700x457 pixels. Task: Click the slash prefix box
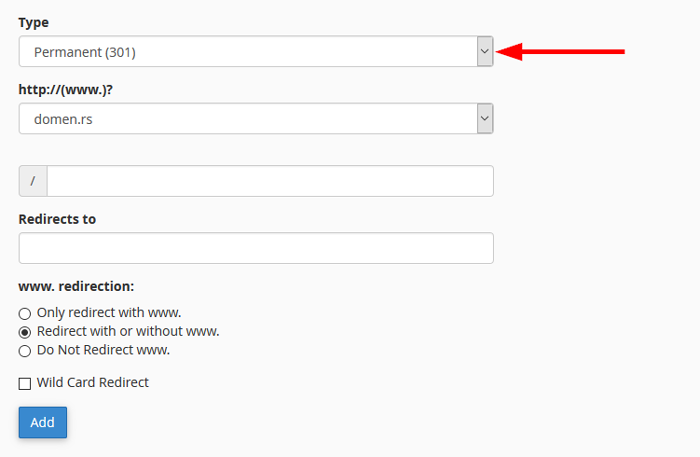tap(33, 181)
